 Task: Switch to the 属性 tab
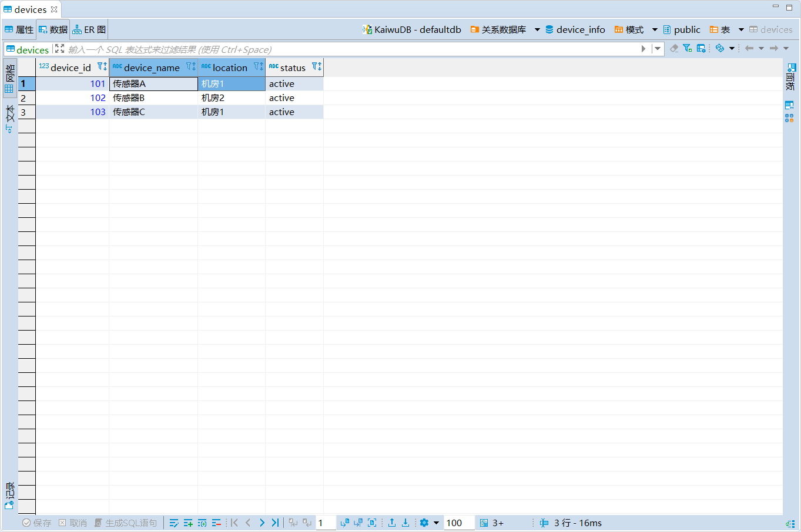pyautogui.click(x=19, y=29)
